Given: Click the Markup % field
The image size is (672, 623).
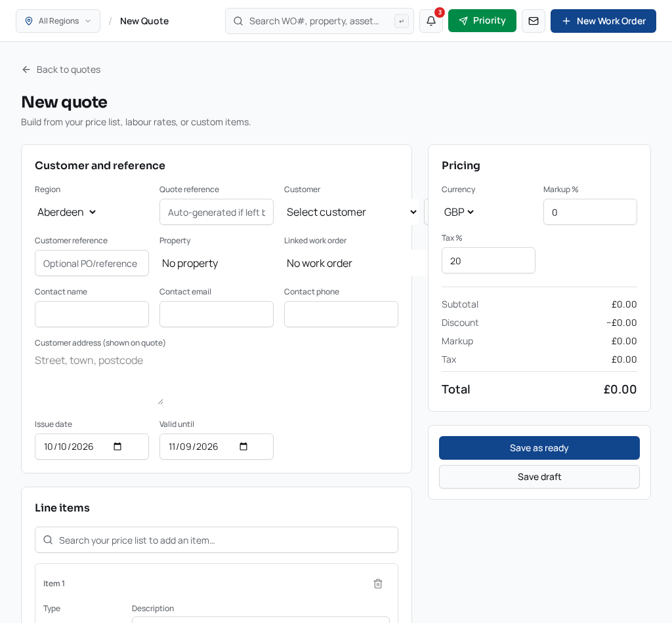Looking at the screenshot, I should tap(590, 212).
